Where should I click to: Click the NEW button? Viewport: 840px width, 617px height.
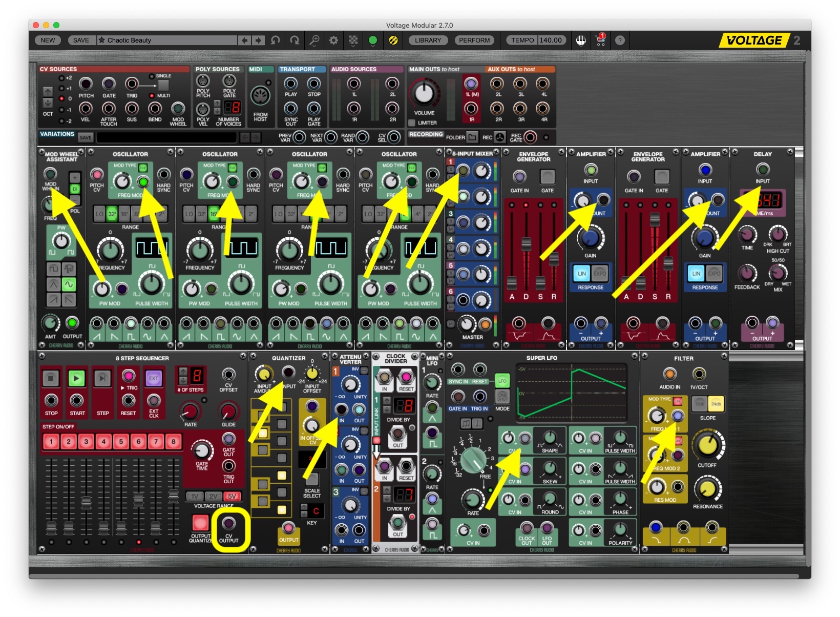point(48,40)
